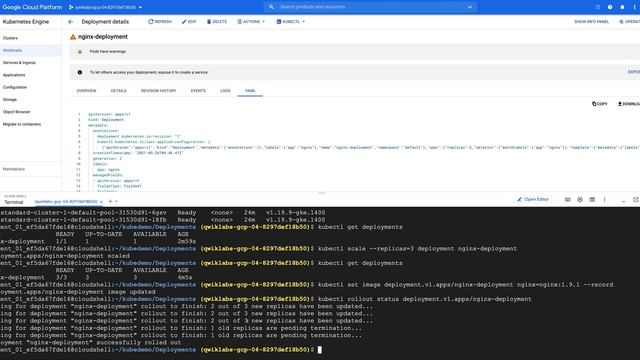Screen dimensions: 640x360
Task: Close the Cloud Shell session tab
Action: [x=101, y=202]
